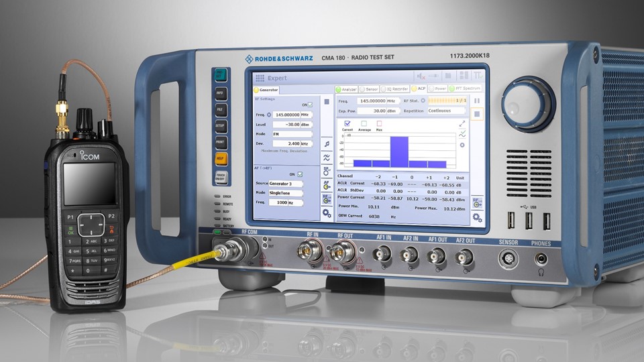644x362 pixels.
Task: Select the AF connector routing icon
Action: (x=327, y=185)
